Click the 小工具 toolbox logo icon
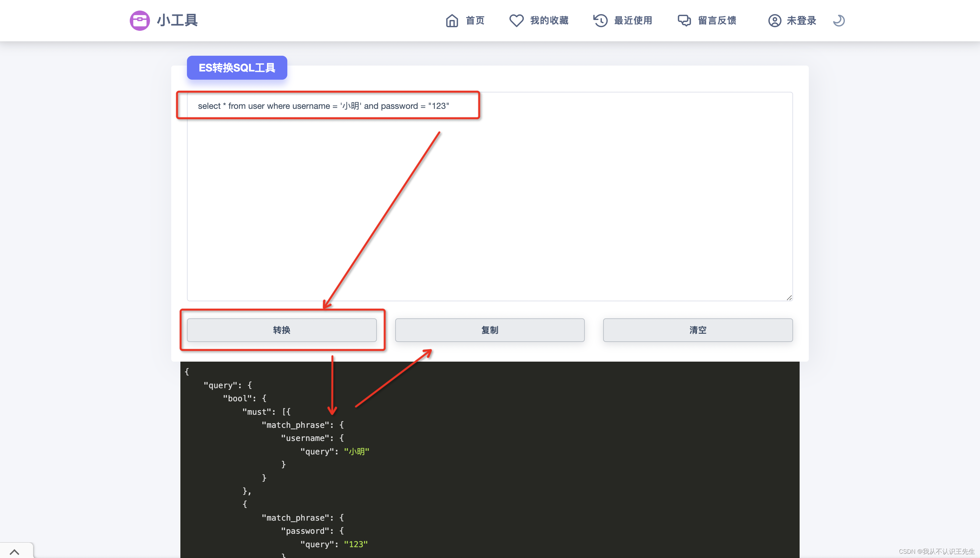This screenshot has height=558, width=980. pos(139,20)
